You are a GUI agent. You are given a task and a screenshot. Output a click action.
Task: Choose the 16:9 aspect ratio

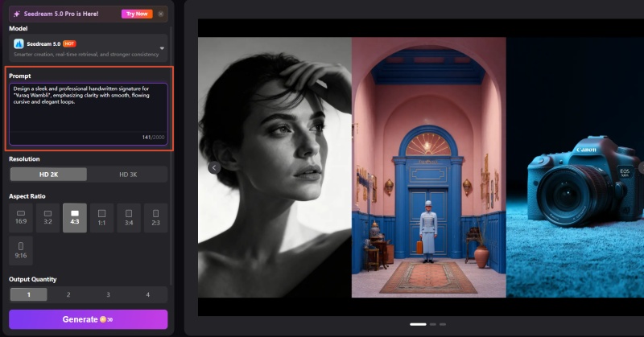click(21, 217)
